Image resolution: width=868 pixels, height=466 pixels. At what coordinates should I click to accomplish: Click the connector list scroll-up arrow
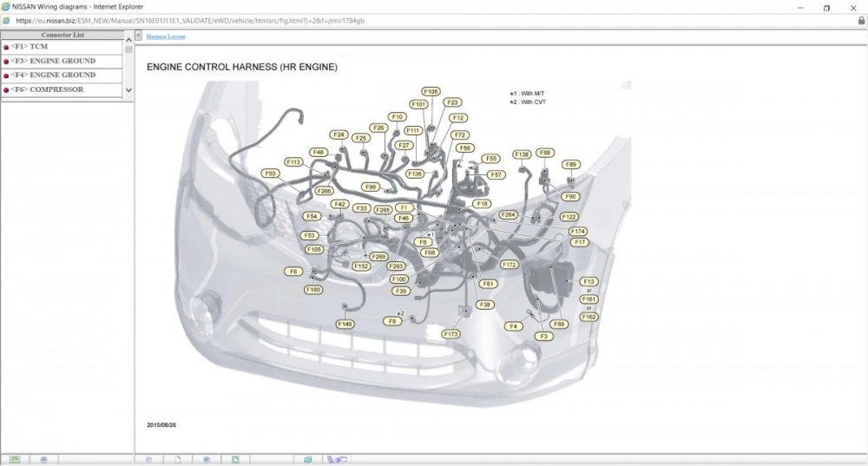tap(128, 39)
